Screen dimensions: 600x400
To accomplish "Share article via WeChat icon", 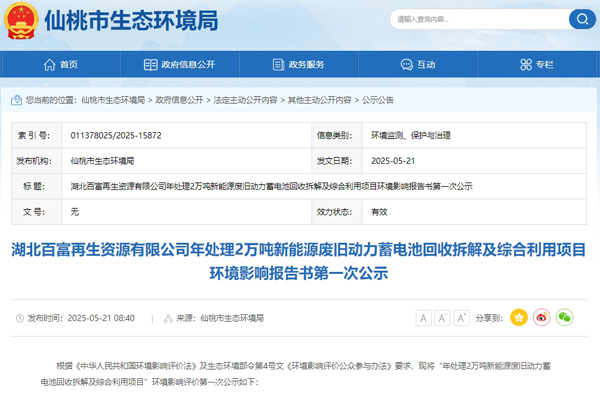I will (x=565, y=317).
